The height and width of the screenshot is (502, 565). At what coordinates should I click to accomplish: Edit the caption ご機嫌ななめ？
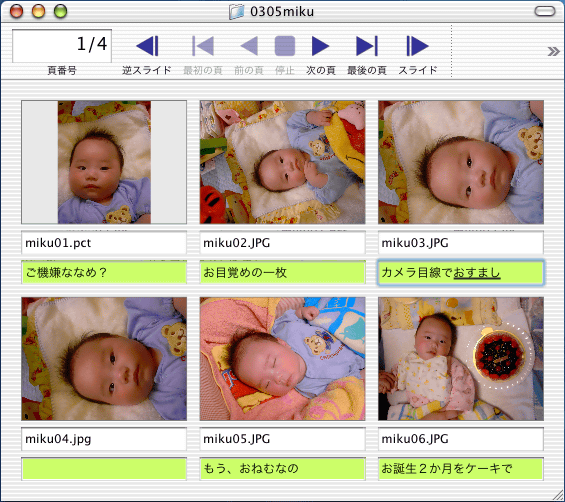104,272
